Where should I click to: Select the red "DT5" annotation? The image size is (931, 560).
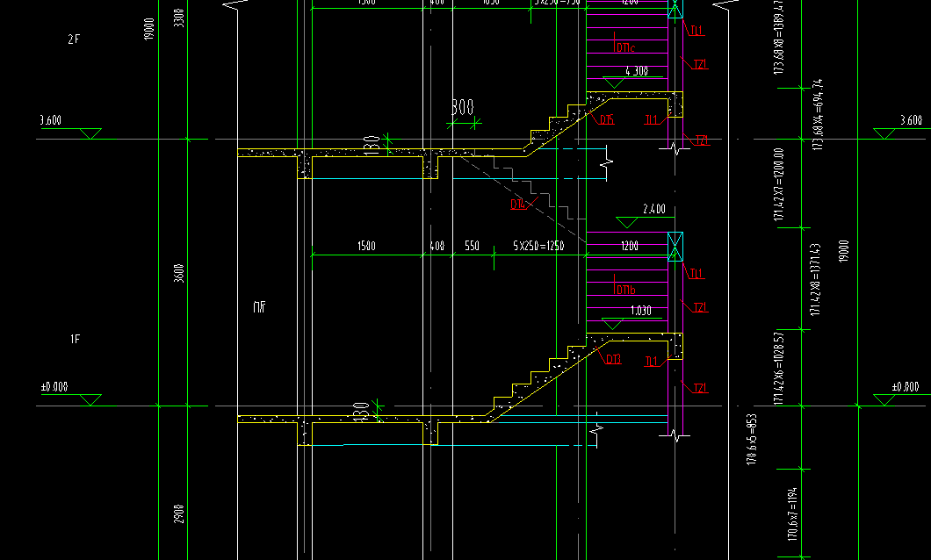pos(607,120)
